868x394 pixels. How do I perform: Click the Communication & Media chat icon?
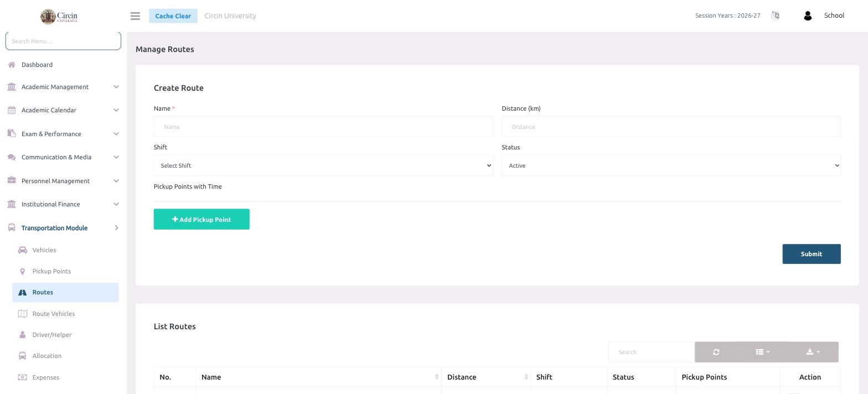(x=12, y=157)
